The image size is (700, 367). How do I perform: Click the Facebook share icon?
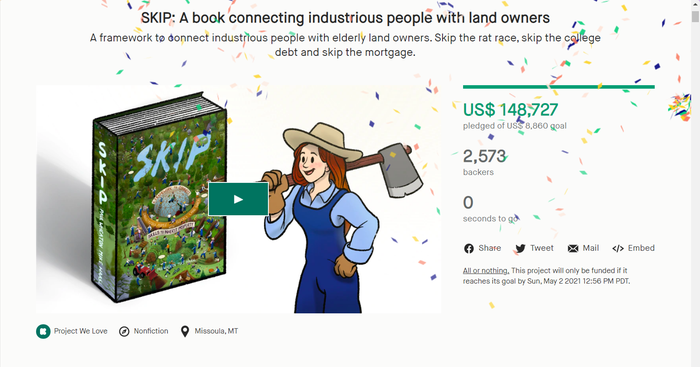click(469, 249)
